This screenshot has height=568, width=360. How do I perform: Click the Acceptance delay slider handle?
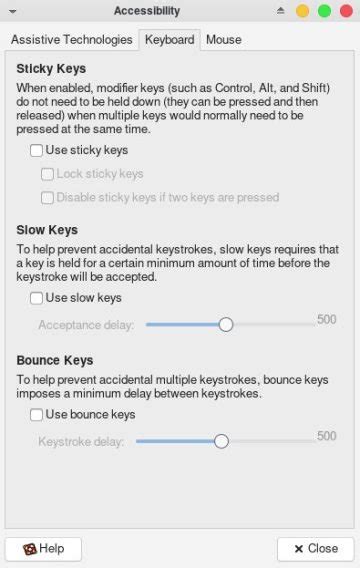coord(226,325)
